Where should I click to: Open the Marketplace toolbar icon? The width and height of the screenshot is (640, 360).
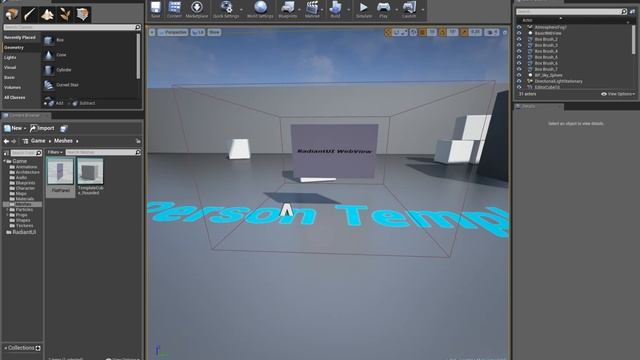pyautogui.click(x=197, y=9)
